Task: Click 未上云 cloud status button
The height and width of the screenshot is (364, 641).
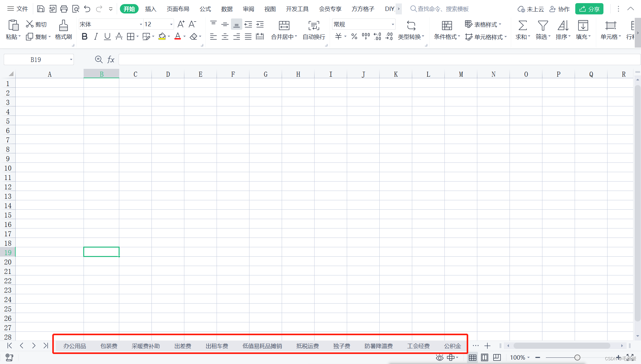Action: pos(531,9)
